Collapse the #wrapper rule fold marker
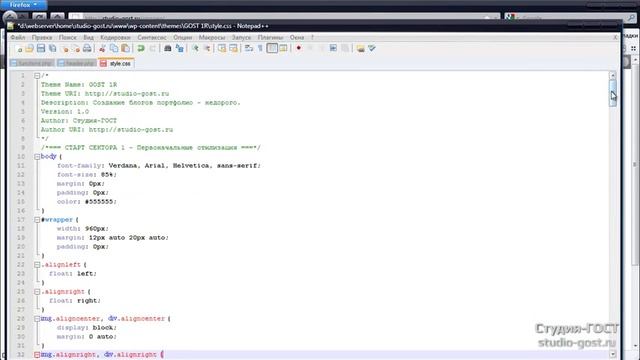Viewport: 640px width, 360px height. point(37,220)
